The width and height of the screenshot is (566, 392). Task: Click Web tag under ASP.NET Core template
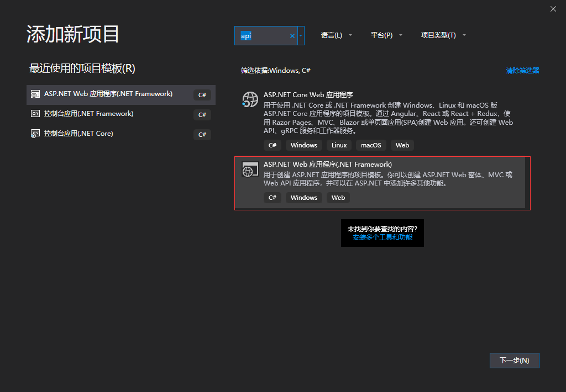pos(402,145)
